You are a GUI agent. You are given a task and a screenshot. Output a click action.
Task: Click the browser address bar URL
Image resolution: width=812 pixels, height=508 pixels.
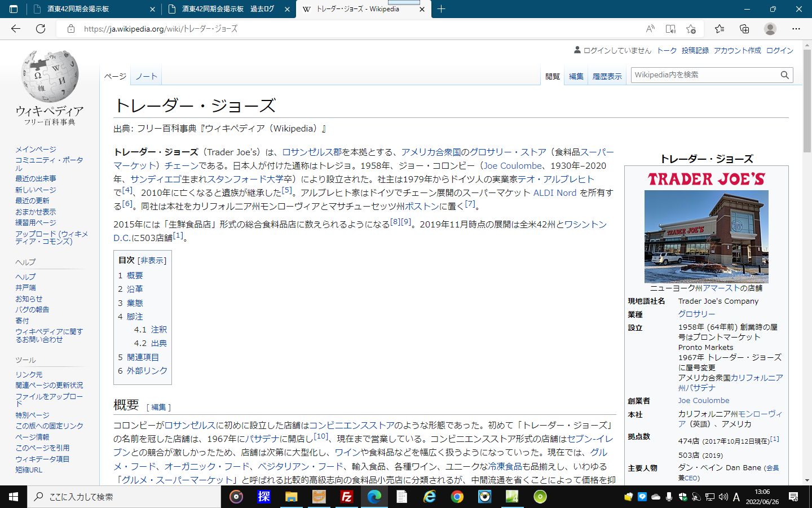161,29
